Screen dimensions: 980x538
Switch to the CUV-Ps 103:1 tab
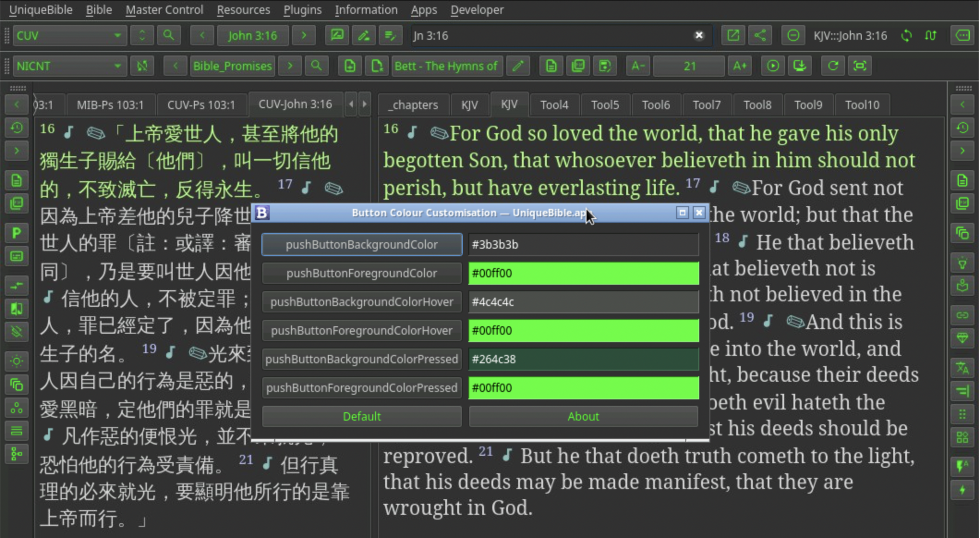coord(201,105)
